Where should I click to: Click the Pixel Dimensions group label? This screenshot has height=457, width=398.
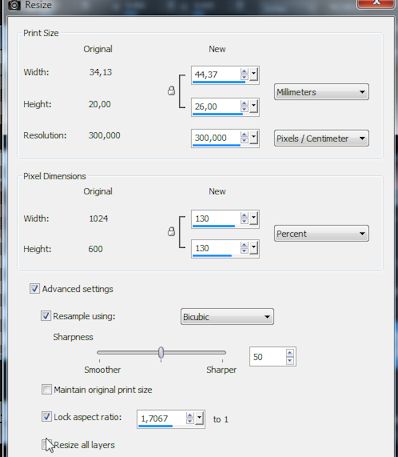point(55,176)
